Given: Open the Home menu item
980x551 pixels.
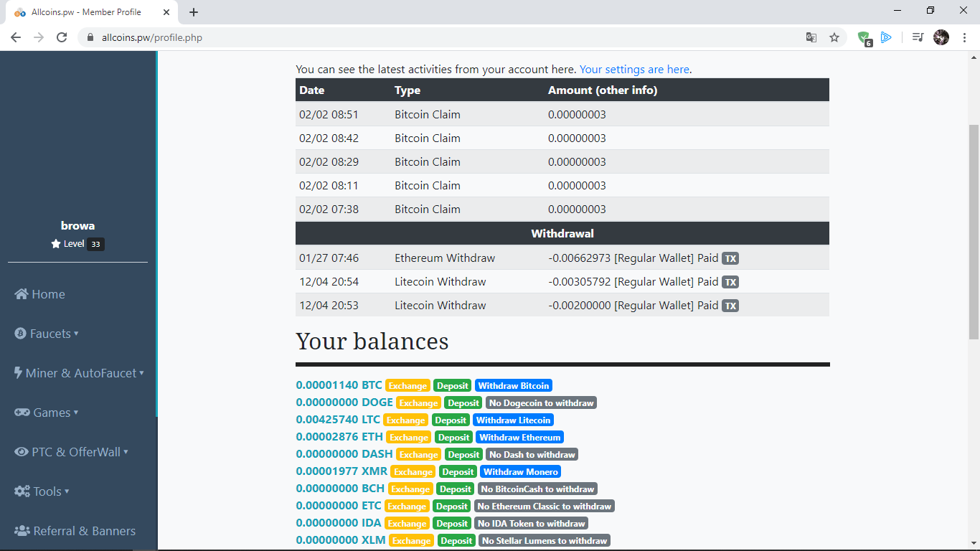Looking at the screenshot, I should point(39,294).
